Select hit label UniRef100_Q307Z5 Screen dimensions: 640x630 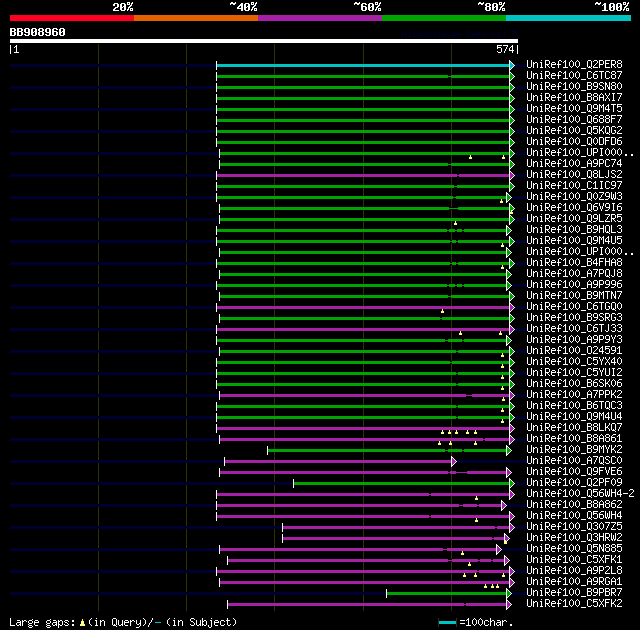click(574, 527)
